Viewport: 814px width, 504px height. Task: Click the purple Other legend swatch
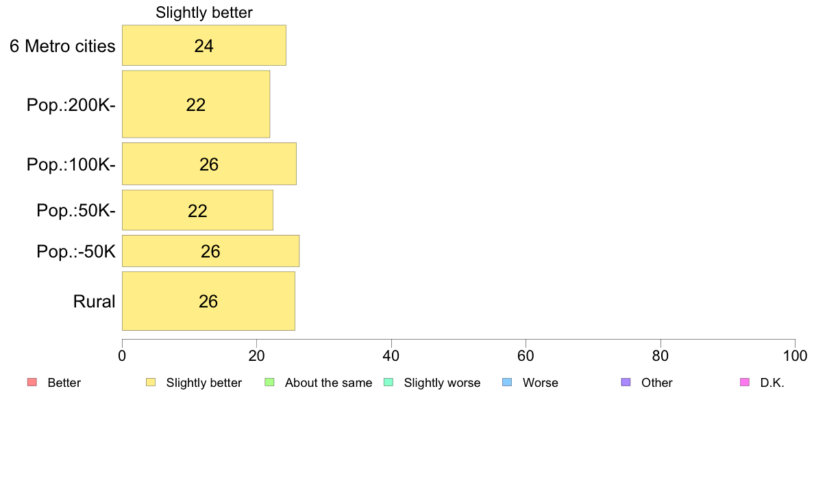click(x=626, y=383)
